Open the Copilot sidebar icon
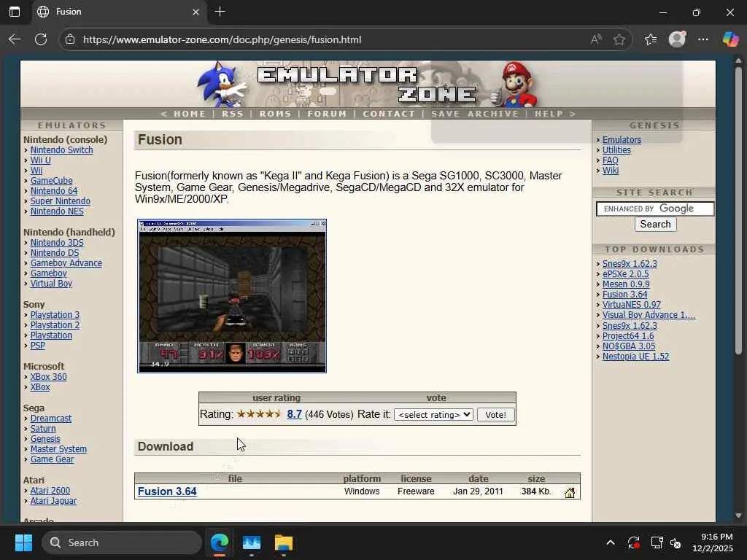 pos(729,39)
